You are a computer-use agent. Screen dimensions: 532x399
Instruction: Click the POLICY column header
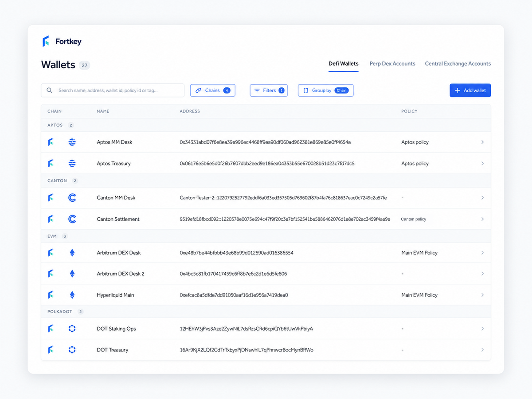(x=409, y=111)
